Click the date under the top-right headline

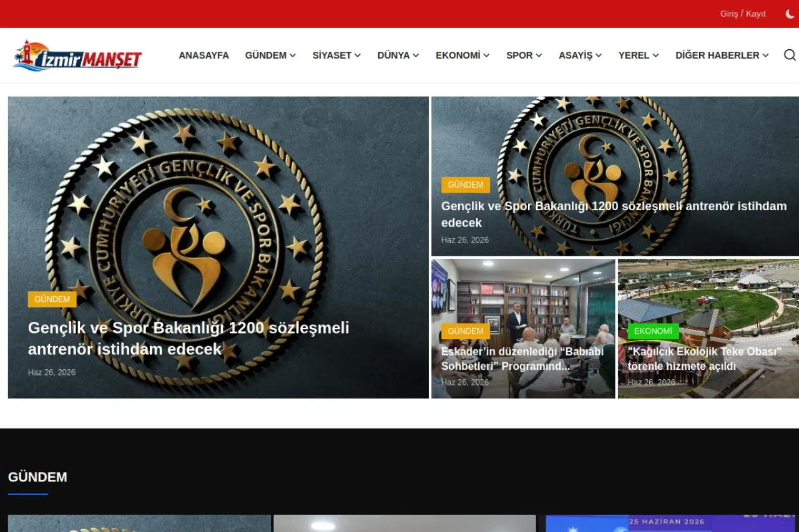465,240
